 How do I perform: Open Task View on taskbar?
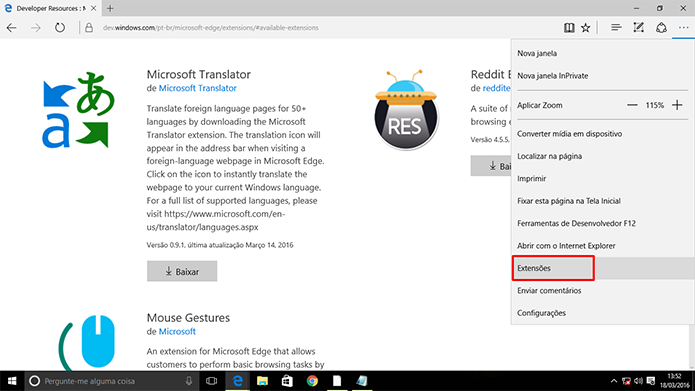(212, 381)
